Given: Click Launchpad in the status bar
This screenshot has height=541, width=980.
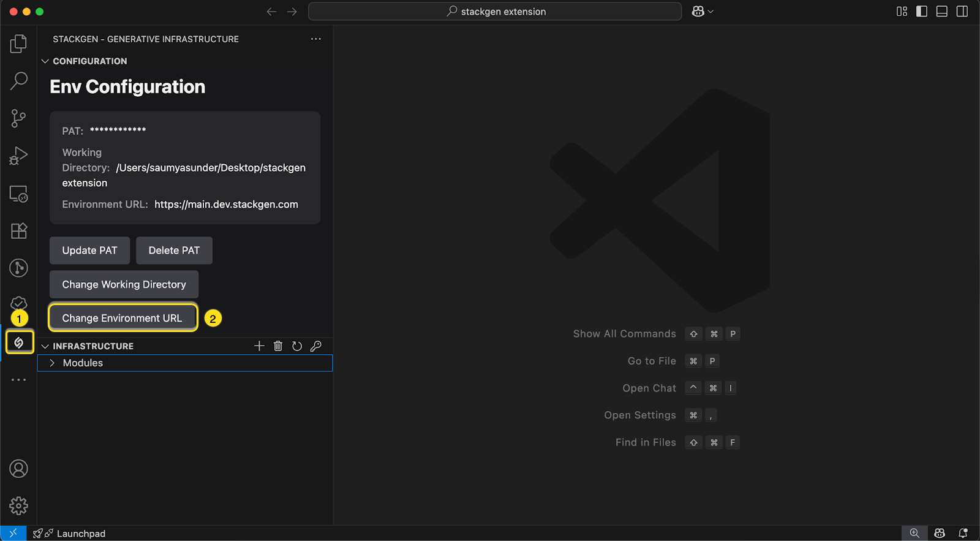Looking at the screenshot, I should [81, 534].
